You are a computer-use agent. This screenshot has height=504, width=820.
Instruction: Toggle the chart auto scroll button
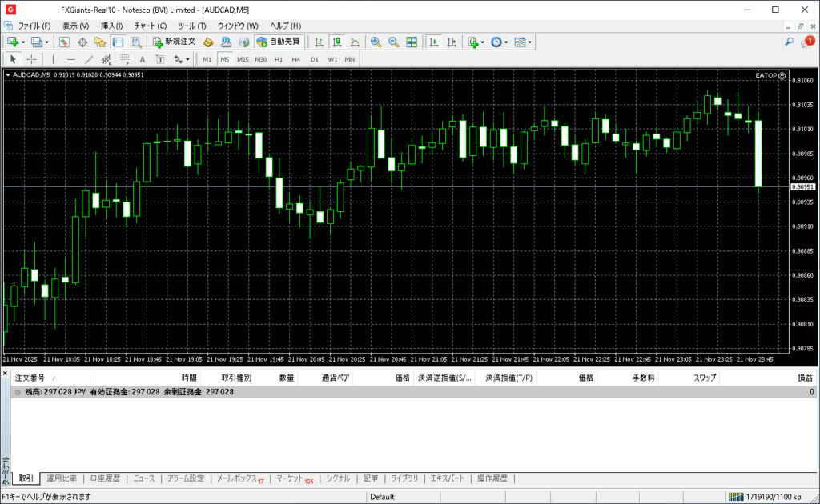[x=434, y=42]
